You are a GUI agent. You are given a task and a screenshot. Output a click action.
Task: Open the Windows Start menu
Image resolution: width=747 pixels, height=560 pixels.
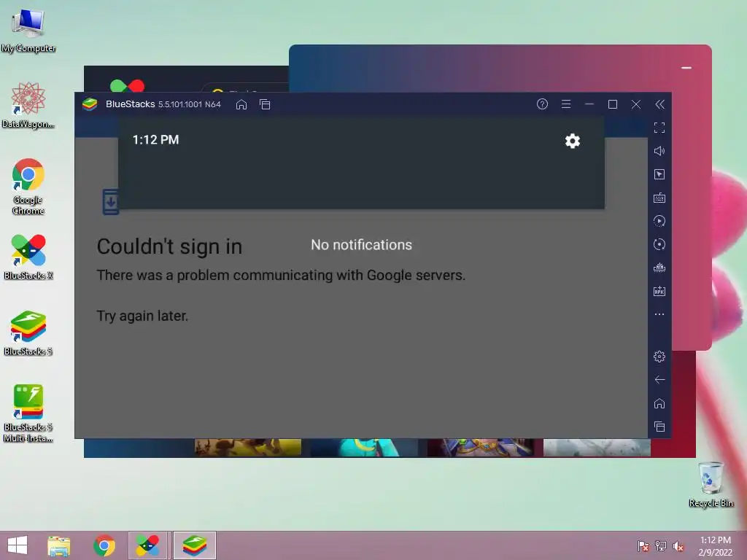[x=18, y=545]
